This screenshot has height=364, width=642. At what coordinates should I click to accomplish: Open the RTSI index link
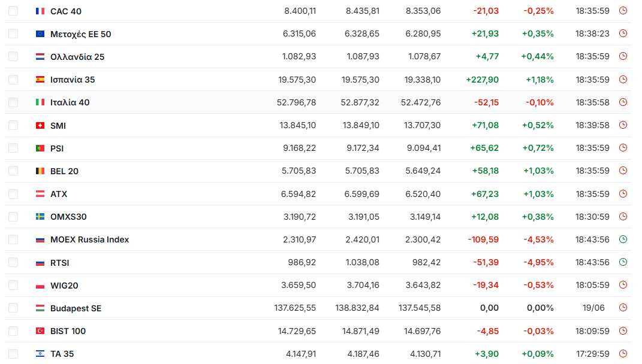pos(60,263)
